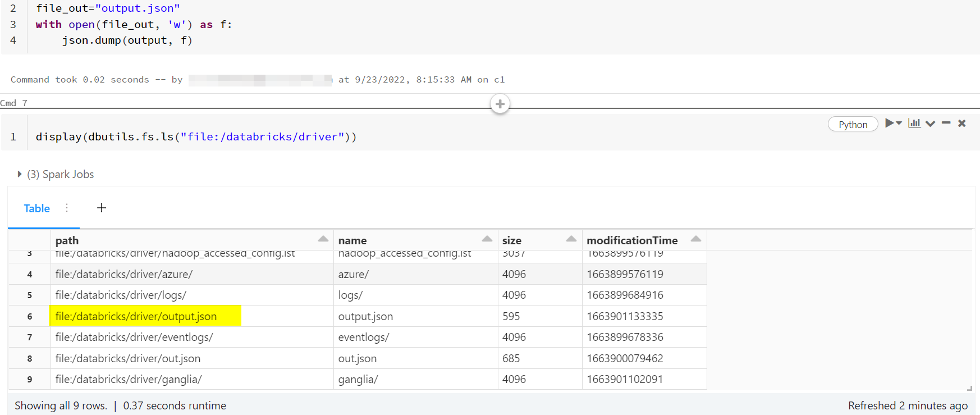Click the Cmd 7 cell label
This screenshot has width=980, height=415.
tap(13, 103)
